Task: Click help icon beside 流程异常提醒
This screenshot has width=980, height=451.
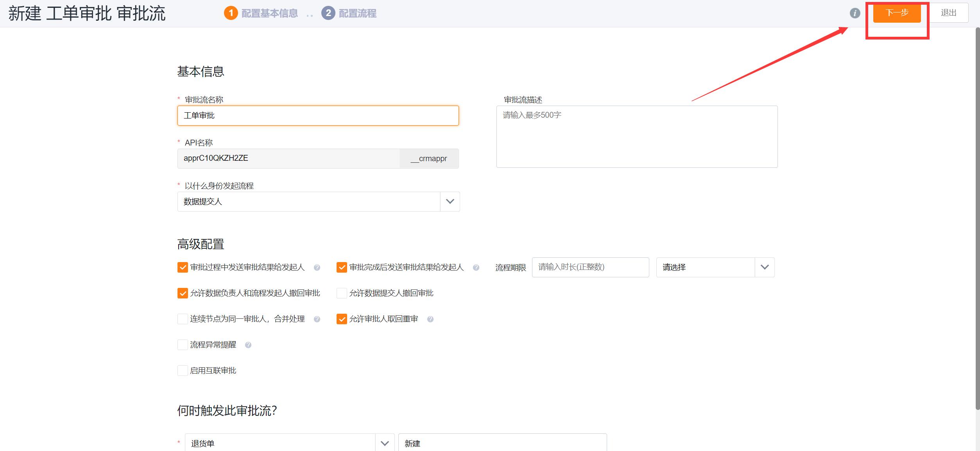Action: (248, 345)
